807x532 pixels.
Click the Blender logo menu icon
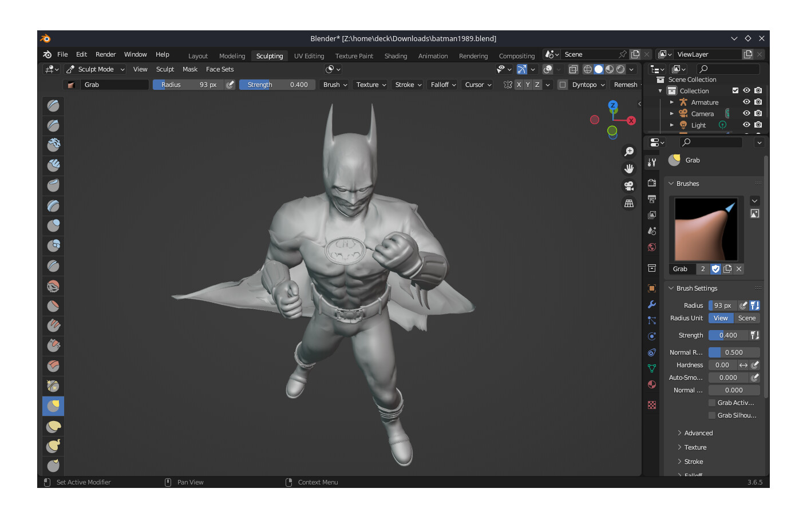pos(47,54)
